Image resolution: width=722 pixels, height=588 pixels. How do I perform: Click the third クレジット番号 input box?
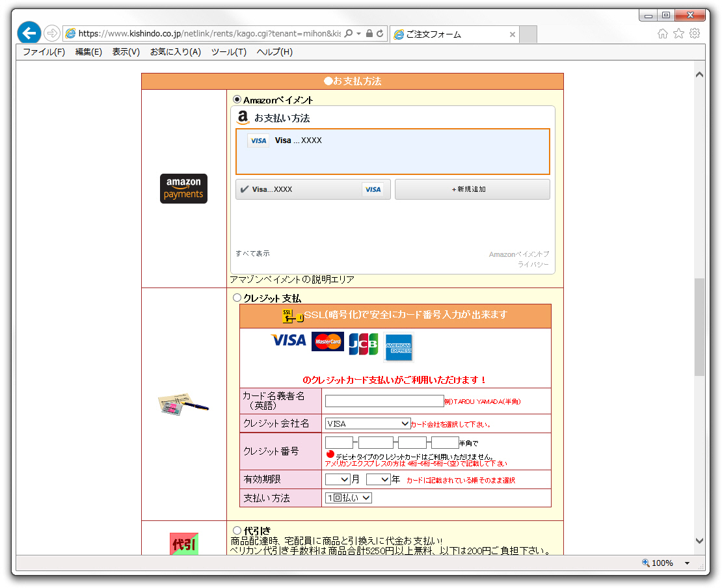[412, 442]
